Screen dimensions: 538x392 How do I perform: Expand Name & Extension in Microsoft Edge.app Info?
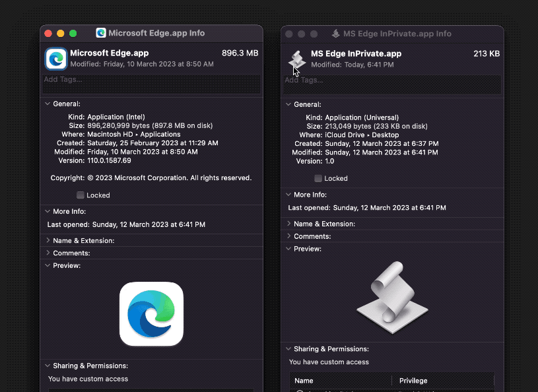click(x=48, y=240)
